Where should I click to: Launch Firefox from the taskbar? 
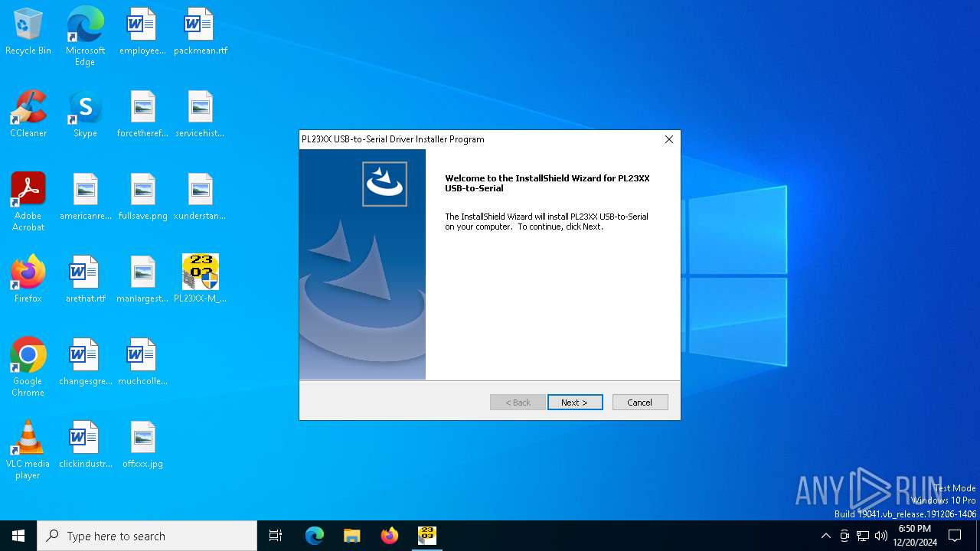click(x=390, y=536)
